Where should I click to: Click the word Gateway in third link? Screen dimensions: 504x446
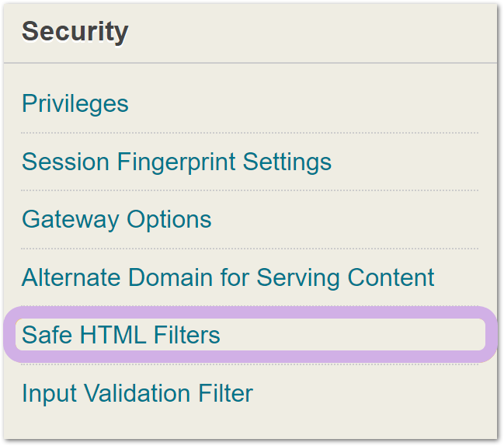[70, 220]
